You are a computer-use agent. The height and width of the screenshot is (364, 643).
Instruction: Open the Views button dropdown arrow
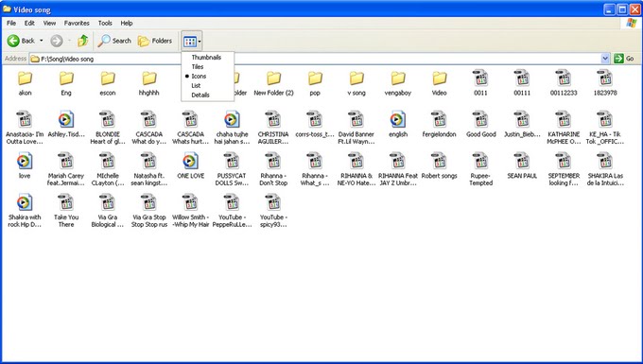pos(200,41)
